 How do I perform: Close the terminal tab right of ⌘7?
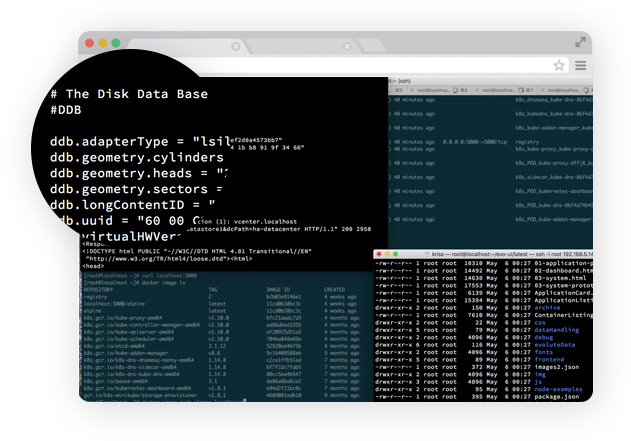(x=542, y=90)
